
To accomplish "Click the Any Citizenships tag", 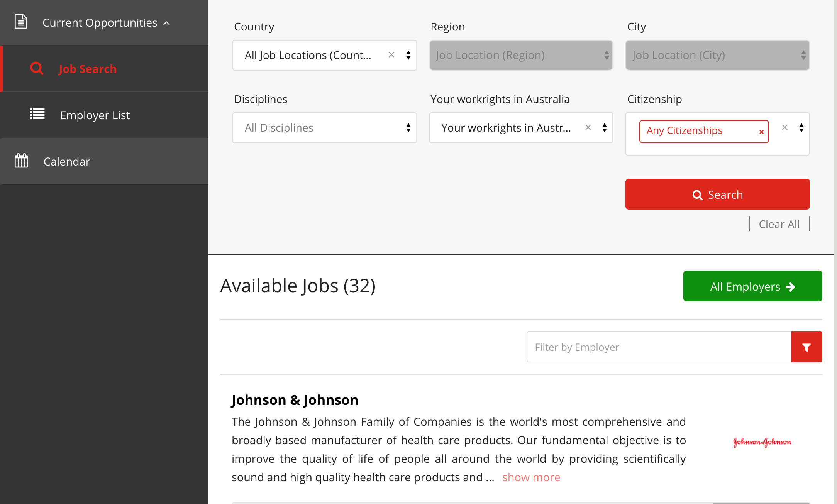I will pos(704,132).
